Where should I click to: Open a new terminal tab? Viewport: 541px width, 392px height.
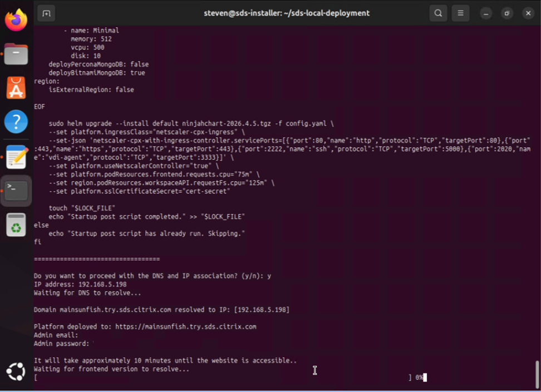(x=46, y=13)
